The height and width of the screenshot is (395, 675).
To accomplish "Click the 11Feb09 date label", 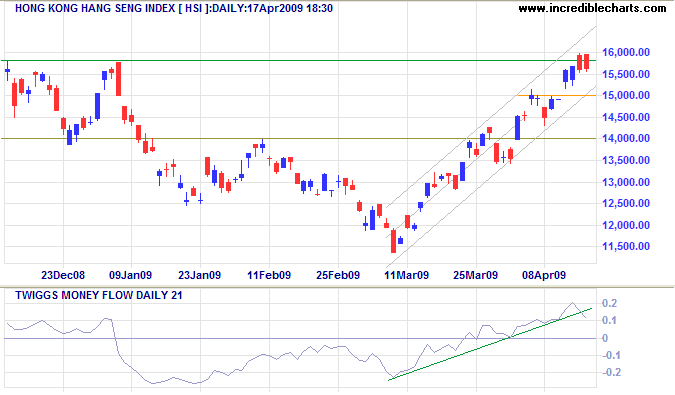I will [269, 275].
